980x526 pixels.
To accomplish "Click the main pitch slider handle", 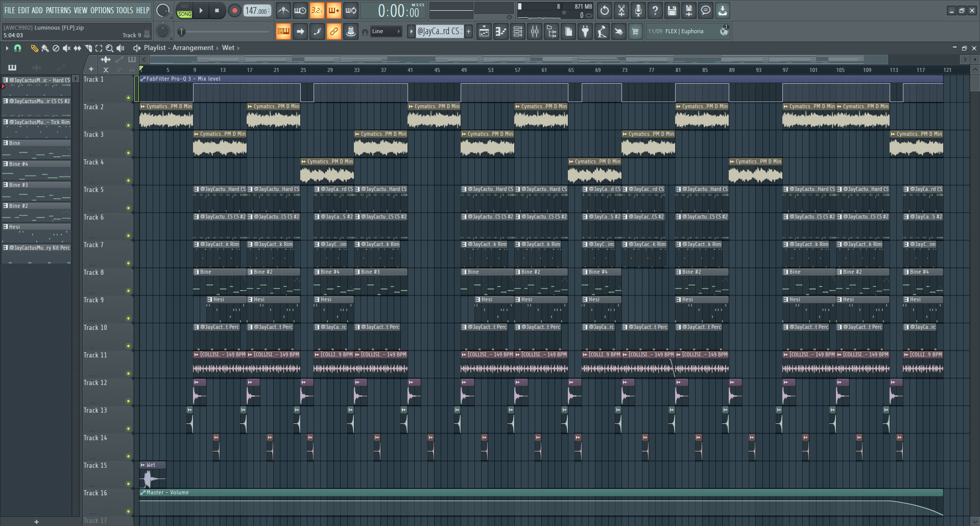I will (x=181, y=32).
